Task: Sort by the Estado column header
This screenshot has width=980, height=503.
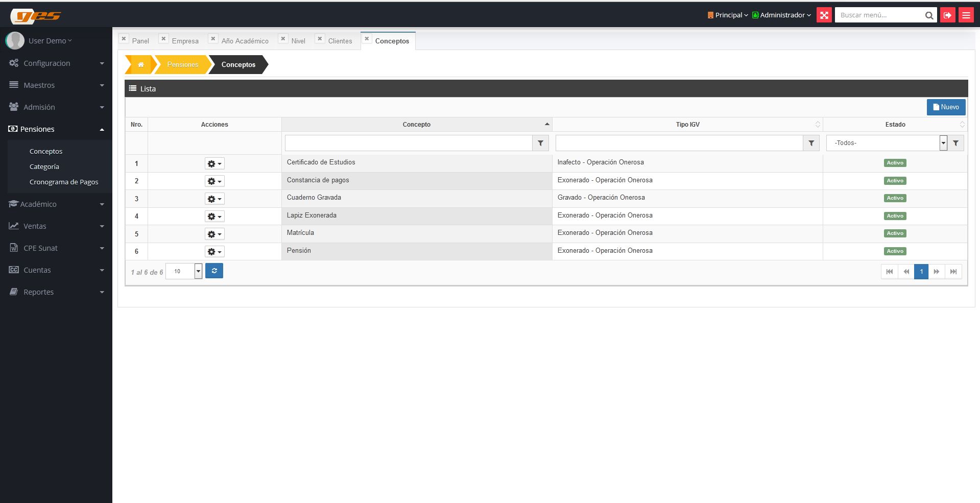Action: click(x=895, y=125)
